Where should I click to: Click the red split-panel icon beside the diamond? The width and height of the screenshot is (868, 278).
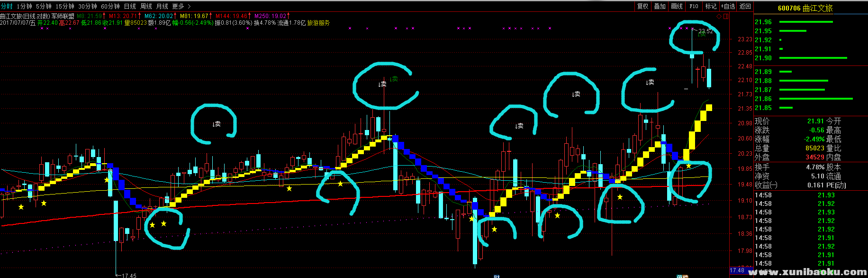coord(726,17)
